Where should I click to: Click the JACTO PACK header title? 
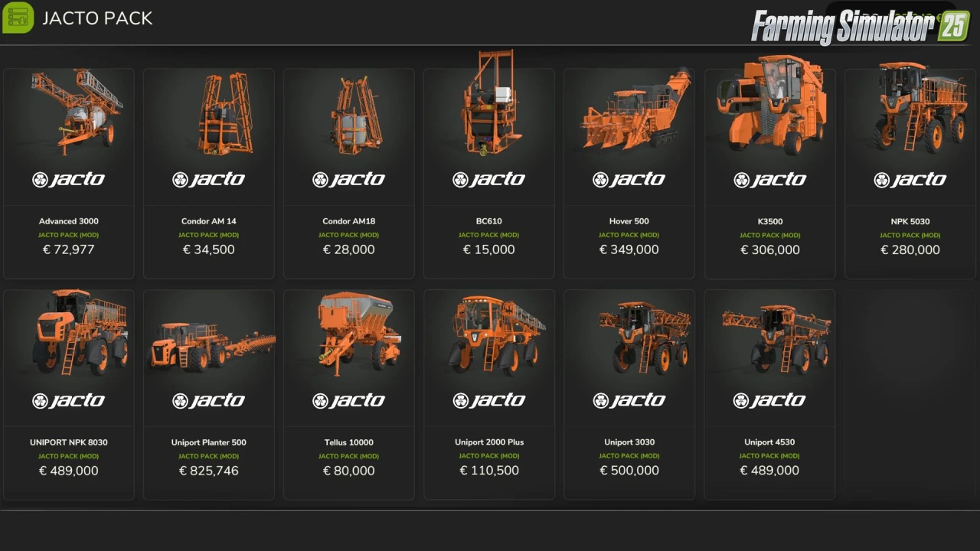(x=97, y=18)
